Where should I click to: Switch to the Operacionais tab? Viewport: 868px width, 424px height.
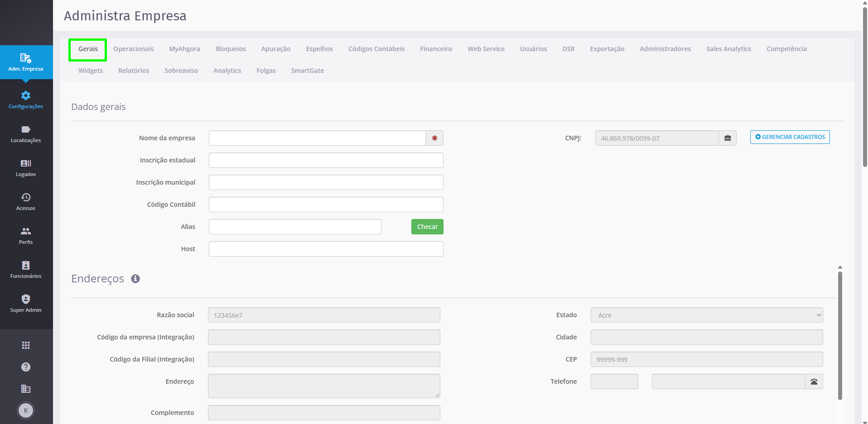point(133,49)
